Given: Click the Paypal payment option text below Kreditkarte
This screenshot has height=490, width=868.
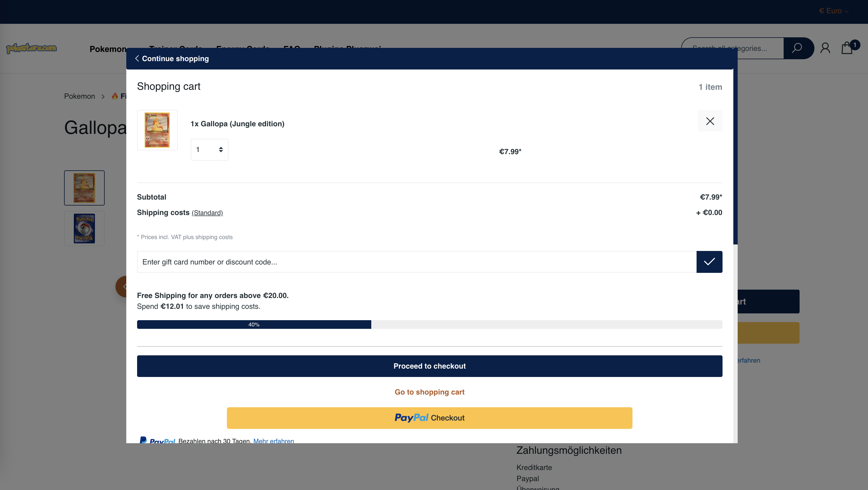Looking at the screenshot, I should [x=527, y=479].
